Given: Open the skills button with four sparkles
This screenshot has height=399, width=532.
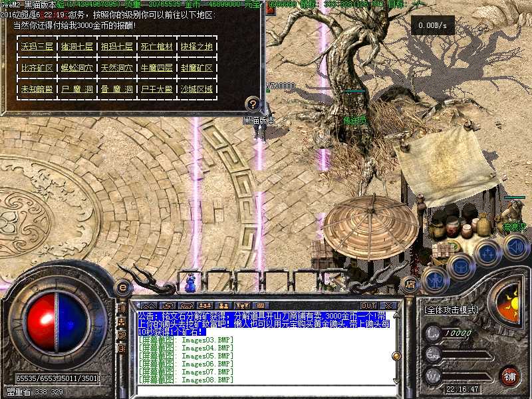Looking at the screenshot, I should 487,252.
